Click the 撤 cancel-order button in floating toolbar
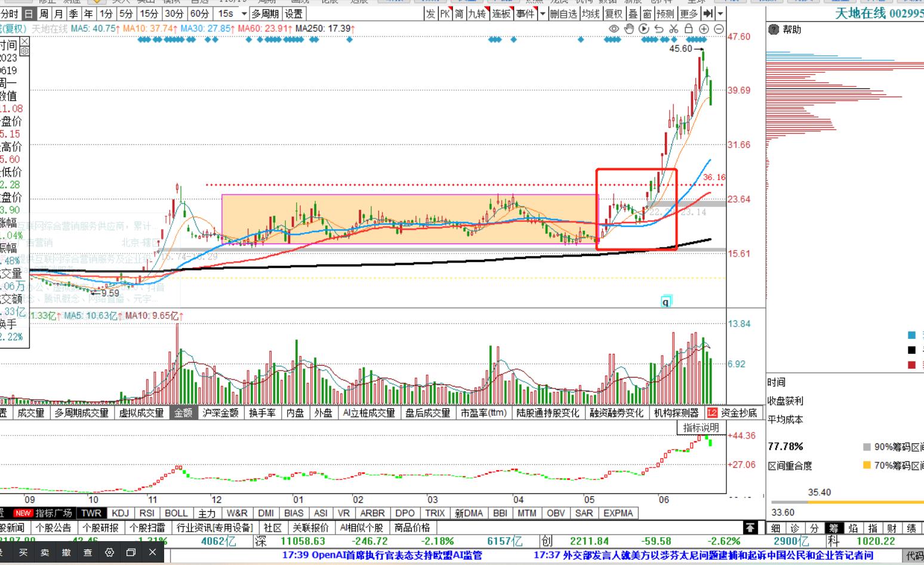 pyautogui.click(x=66, y=552)
